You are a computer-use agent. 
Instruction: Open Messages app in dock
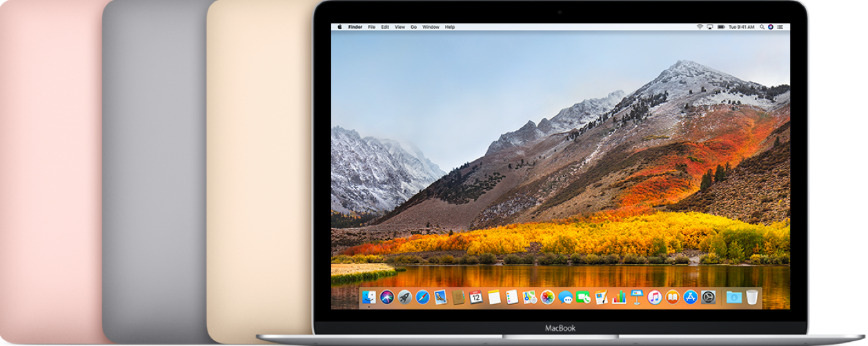click(566, 297)
